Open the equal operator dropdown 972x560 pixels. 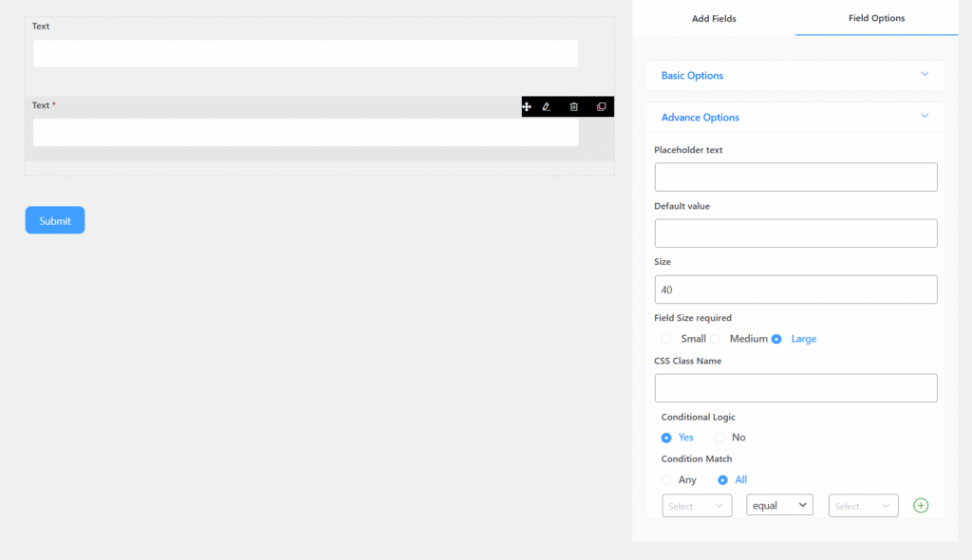point(779,505)
